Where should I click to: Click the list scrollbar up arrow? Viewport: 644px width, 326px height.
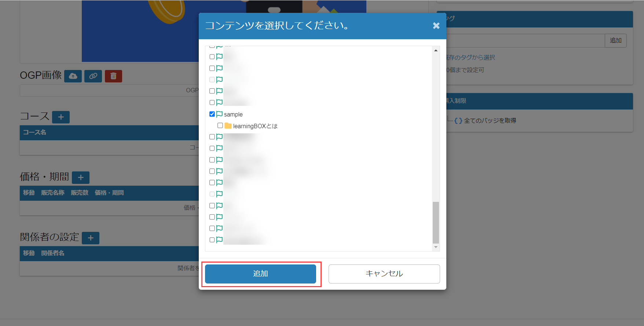pos(436,51)
